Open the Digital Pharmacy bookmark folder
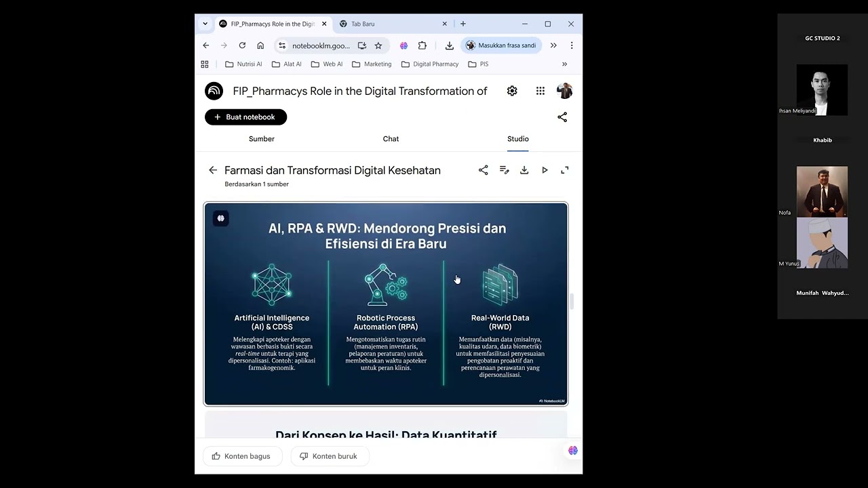Viewport: 868px width, 488px height. tap(430, 64)
